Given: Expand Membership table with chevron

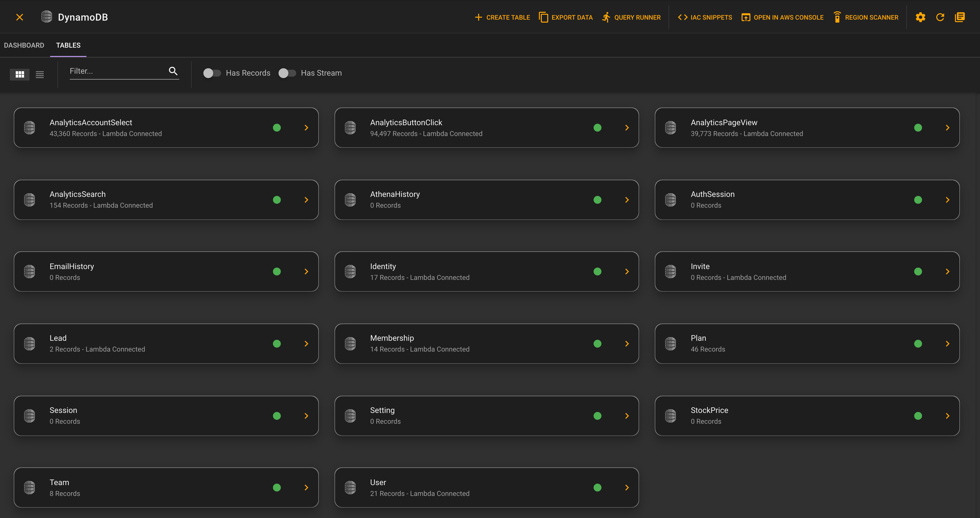Looking at the screenshot, I should click(627, 344).
